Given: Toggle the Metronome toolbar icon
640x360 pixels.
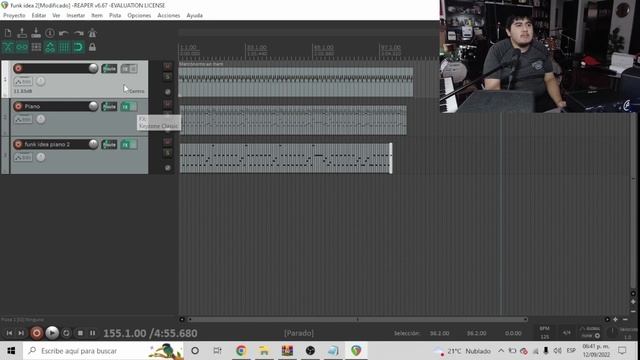Looking at the screenshot, I should point(93,33).
